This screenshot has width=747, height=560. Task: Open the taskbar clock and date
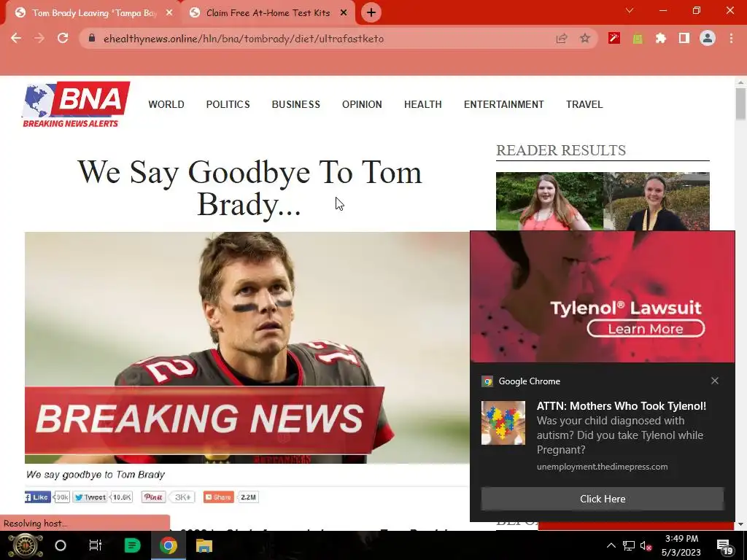click(682, 545)
